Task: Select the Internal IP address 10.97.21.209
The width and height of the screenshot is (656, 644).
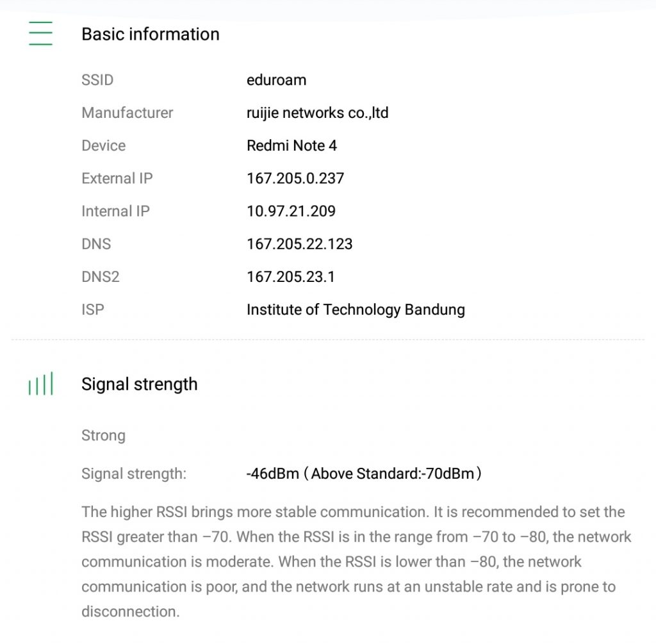Action: point(291,211)
